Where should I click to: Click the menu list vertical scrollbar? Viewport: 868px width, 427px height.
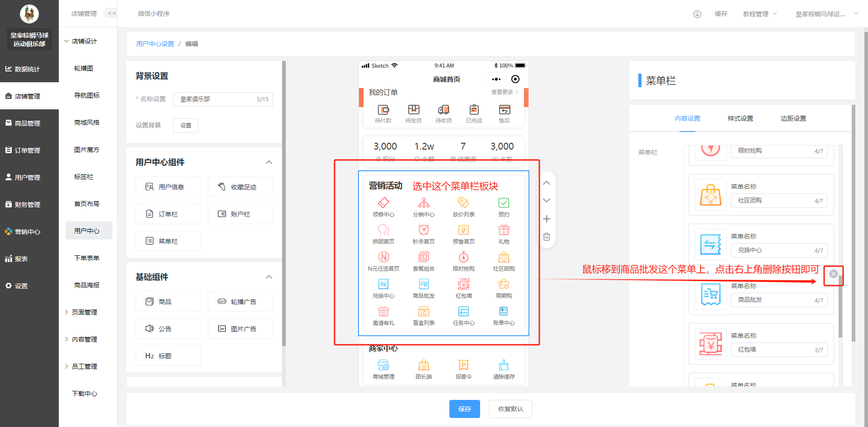pyautogui.click(x=840, y=307)
